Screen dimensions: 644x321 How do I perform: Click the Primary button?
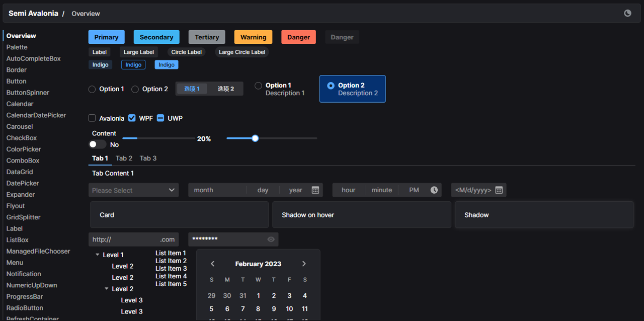point(106,37)
